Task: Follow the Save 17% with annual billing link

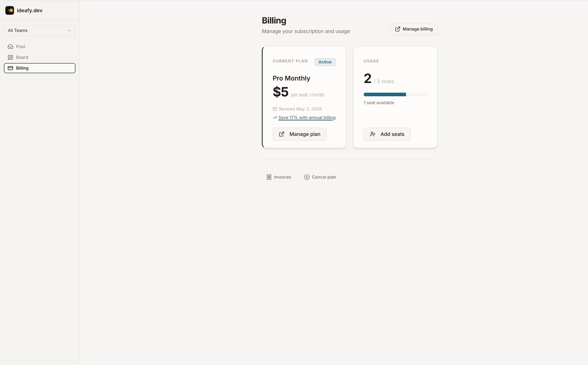Action: coord(307,117)
